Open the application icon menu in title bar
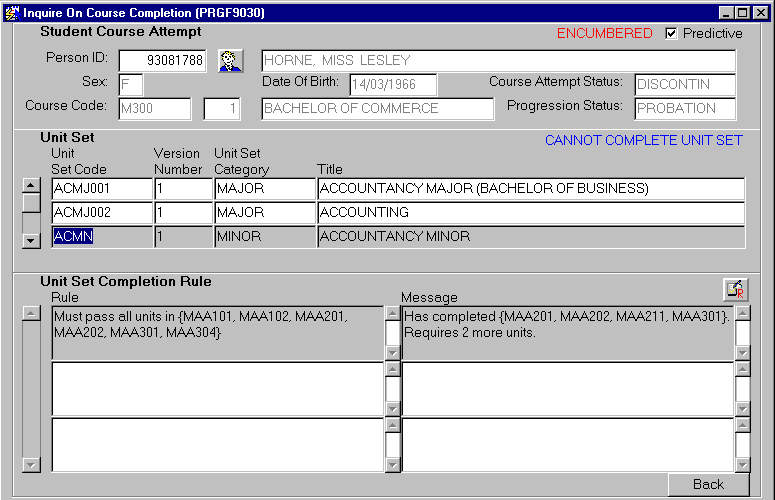 coord(11,12)
